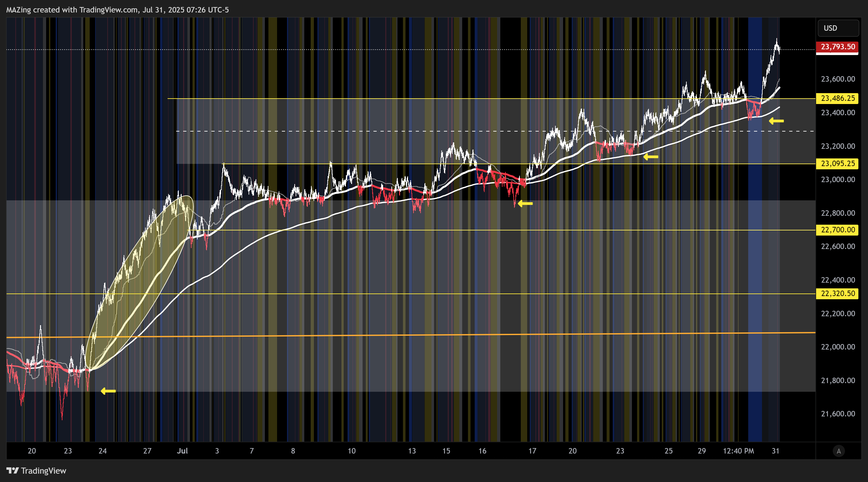Click the 23,000.00 price axis label
The image size is (868, 482).
point(838,180)
